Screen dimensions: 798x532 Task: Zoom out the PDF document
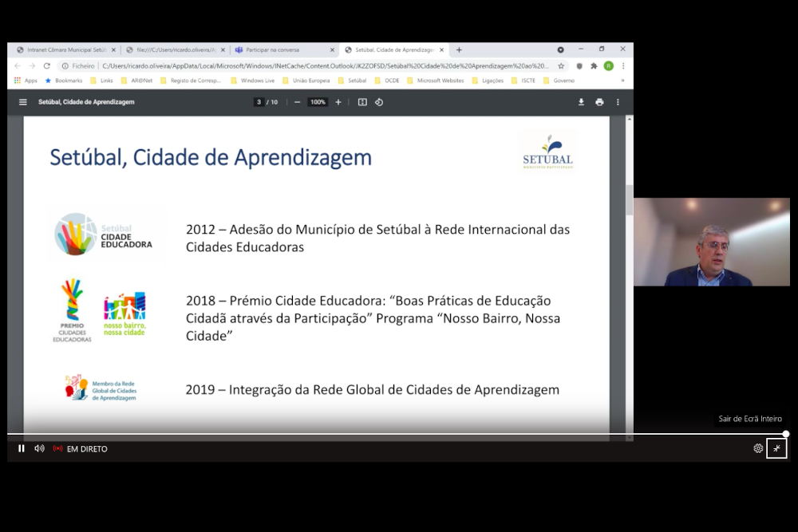(x=297, y=102)
